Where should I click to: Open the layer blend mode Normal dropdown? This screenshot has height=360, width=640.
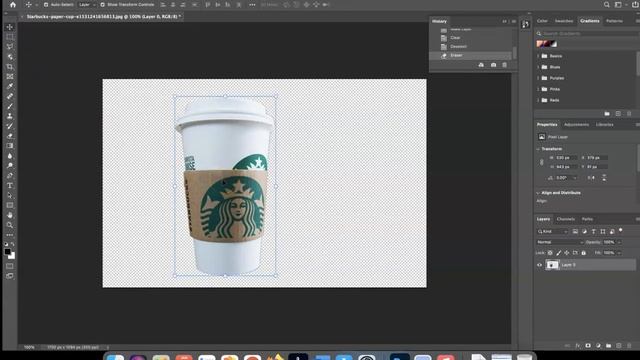tap(560, 242)
